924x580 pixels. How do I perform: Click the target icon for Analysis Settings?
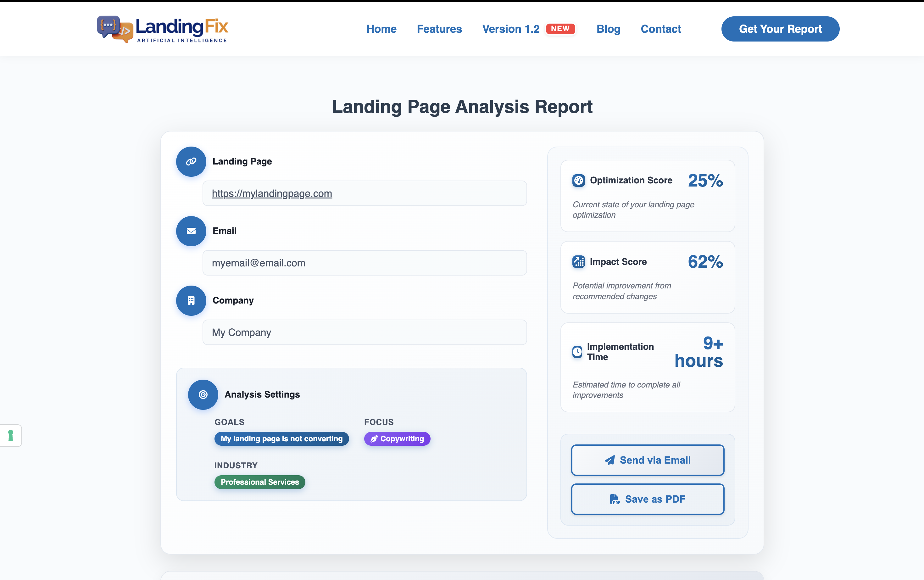pos(203,394)
